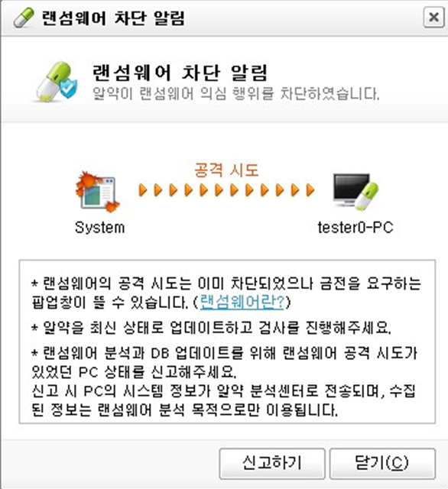The width and height of the screenshot is (448, 489).
Task: Click the last orange attack arrow
Action: (310, 190)
